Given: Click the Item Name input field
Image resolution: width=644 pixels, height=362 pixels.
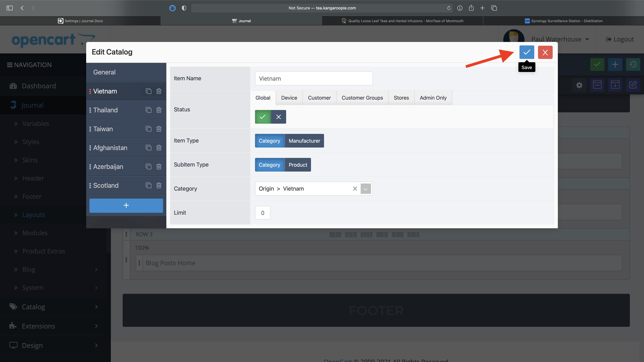Looking at the screenshot, I should pos(314,78).
